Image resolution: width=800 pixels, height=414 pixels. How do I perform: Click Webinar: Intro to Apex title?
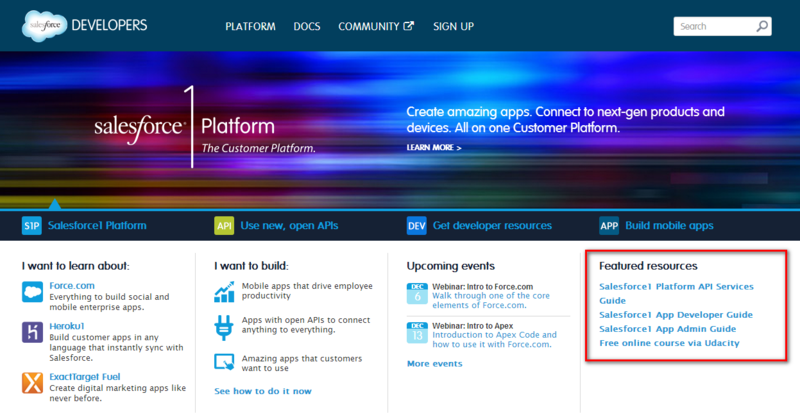(x=472, y=326)
